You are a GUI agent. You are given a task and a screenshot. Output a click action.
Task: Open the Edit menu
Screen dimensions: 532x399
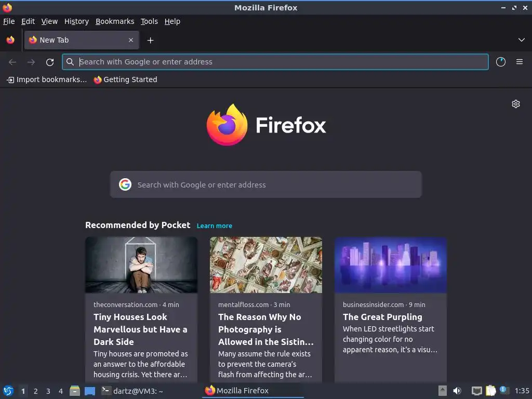pyautogui.click(x=28, y=21)
